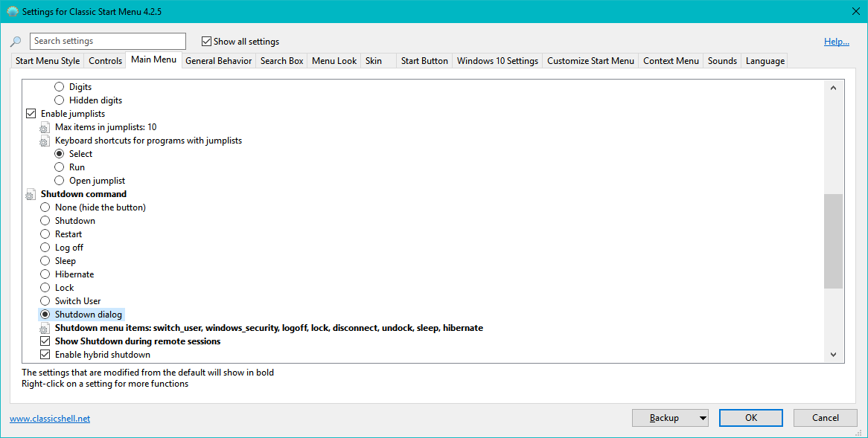Image resolution: width=868 pixels, height=438 pixels.
Task: Click the settings list scrollbar thumb
Action: click(x=833, y=241)
